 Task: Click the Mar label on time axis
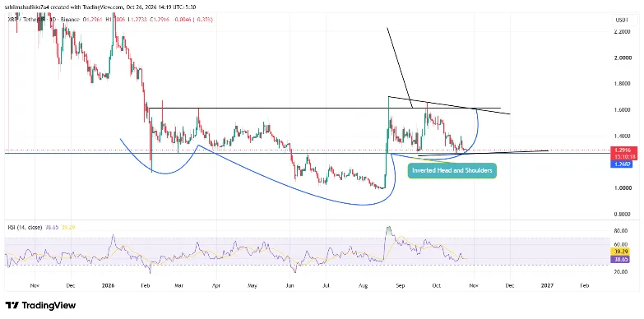point(178,285)
